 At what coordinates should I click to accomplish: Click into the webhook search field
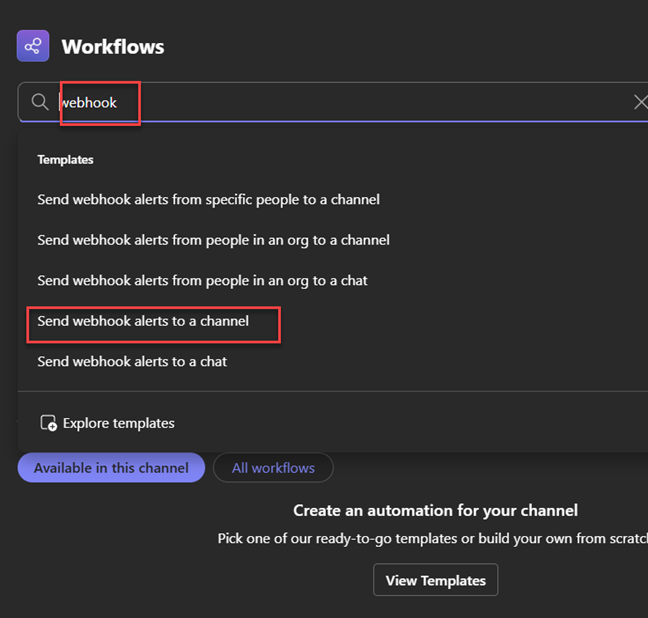coord(350,102)
